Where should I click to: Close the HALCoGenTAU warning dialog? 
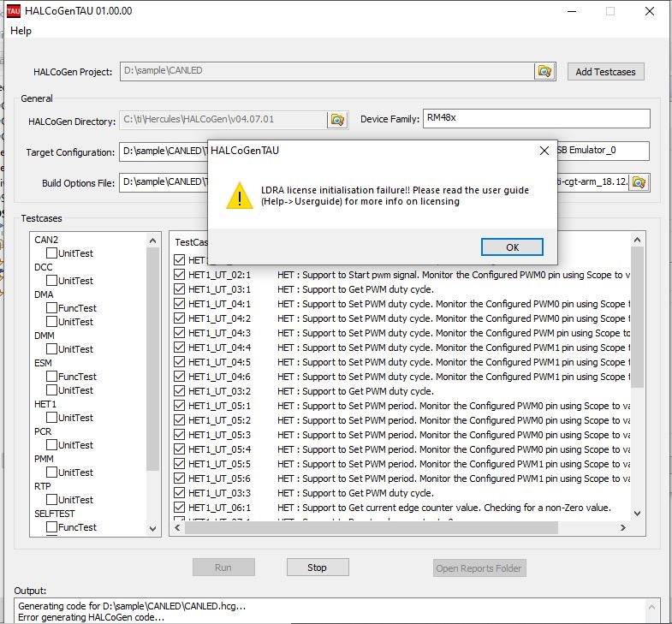coord(544,151)
